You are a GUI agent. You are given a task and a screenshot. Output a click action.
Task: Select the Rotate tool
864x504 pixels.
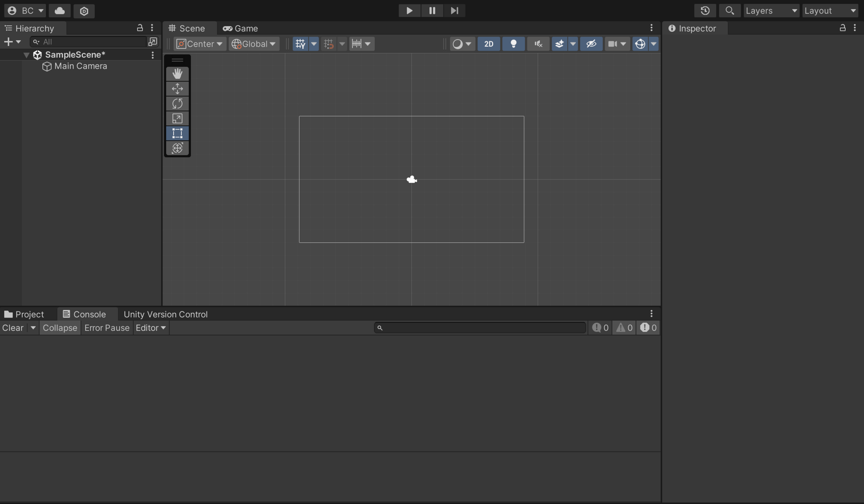[177, 103]
